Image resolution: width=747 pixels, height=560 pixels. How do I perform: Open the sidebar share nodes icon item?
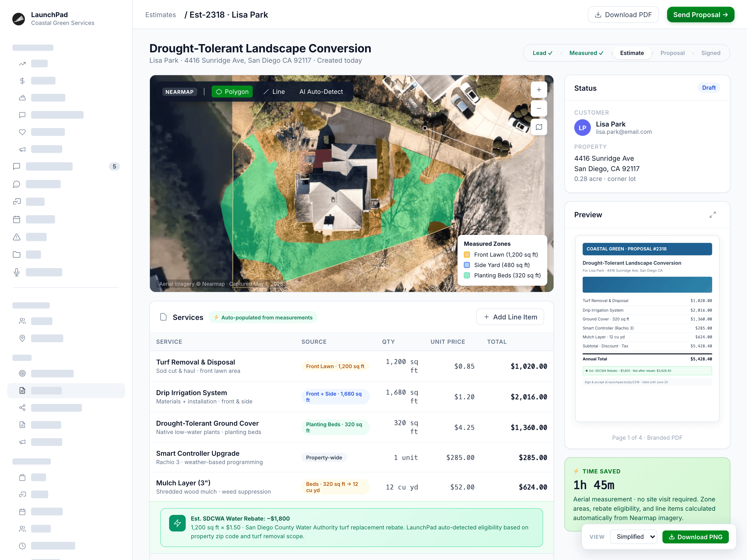[22, 408]
